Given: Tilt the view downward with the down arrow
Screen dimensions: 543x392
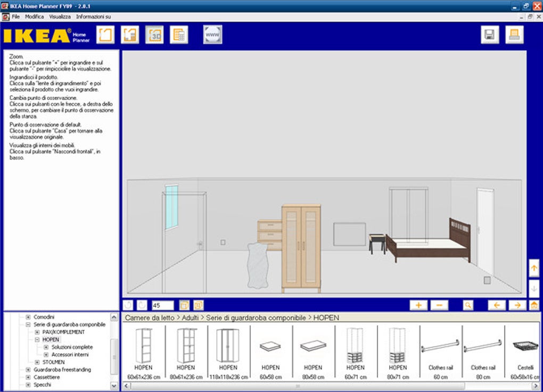Looking at the screenshot, I should pyautogui.click(x=534, y=289).
